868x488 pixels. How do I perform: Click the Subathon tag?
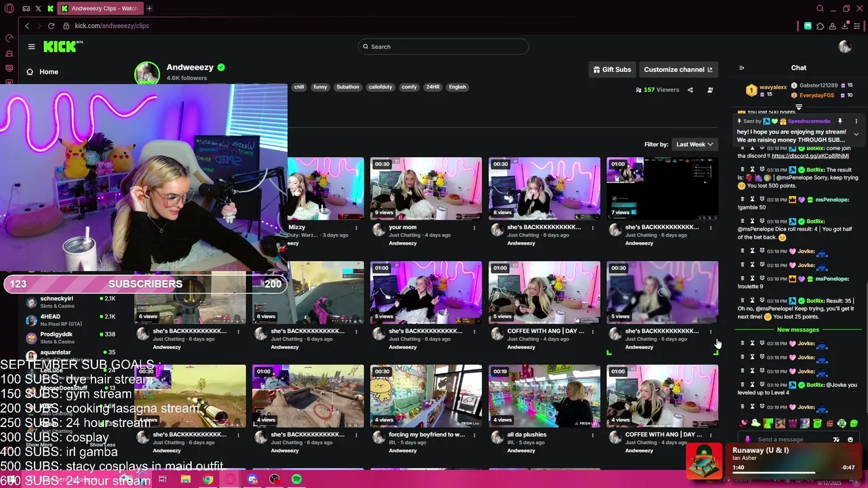(348, 87)
